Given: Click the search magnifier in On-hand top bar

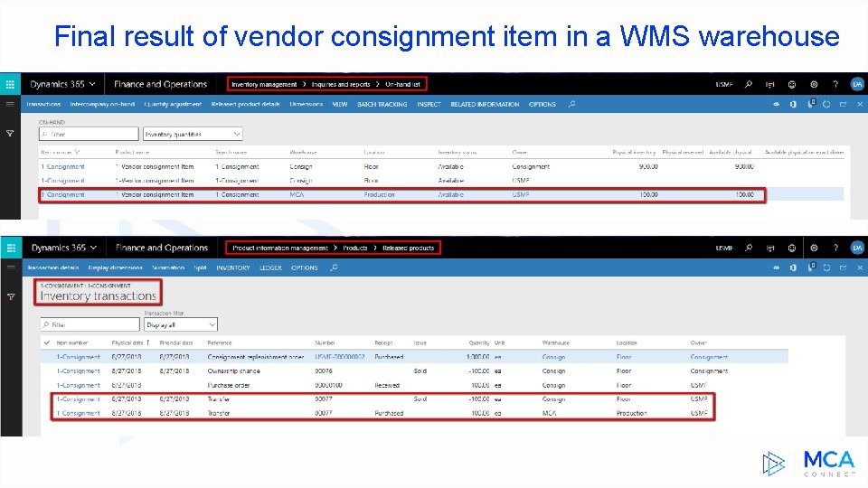Looking at the screenshot, I should pos(749,84).
